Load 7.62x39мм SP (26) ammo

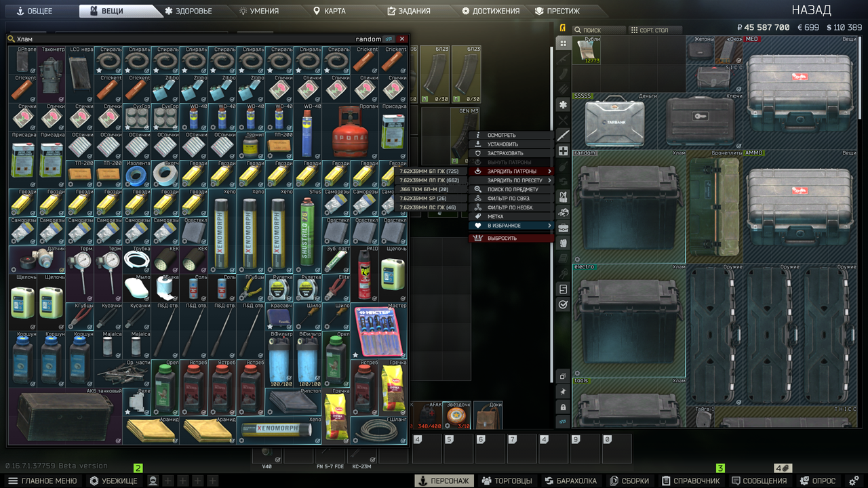(x=431, y=198)
